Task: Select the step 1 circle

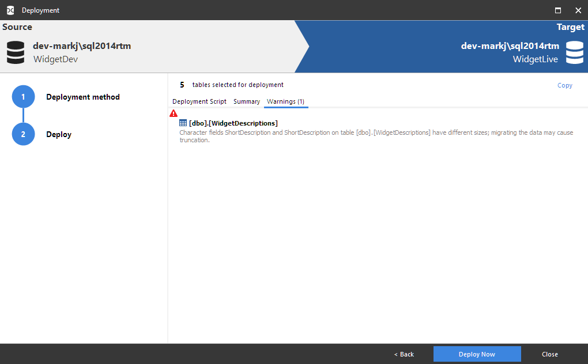Action: (23, 97)
